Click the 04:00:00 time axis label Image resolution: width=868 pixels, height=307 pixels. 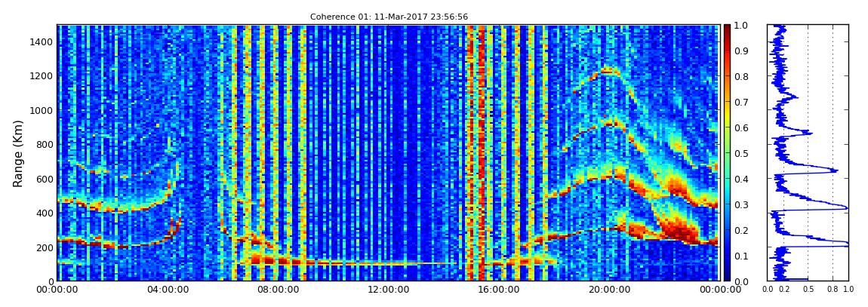(x=167, y=290)
